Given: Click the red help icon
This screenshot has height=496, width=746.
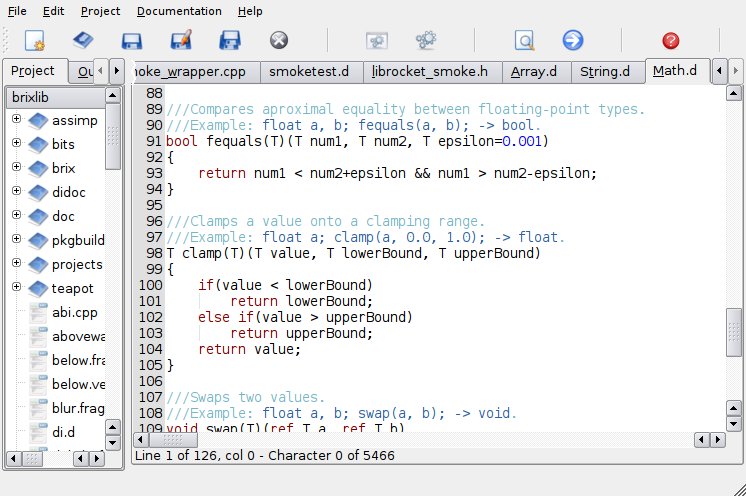Looking at the screenshot, I should tap(671, 41).
